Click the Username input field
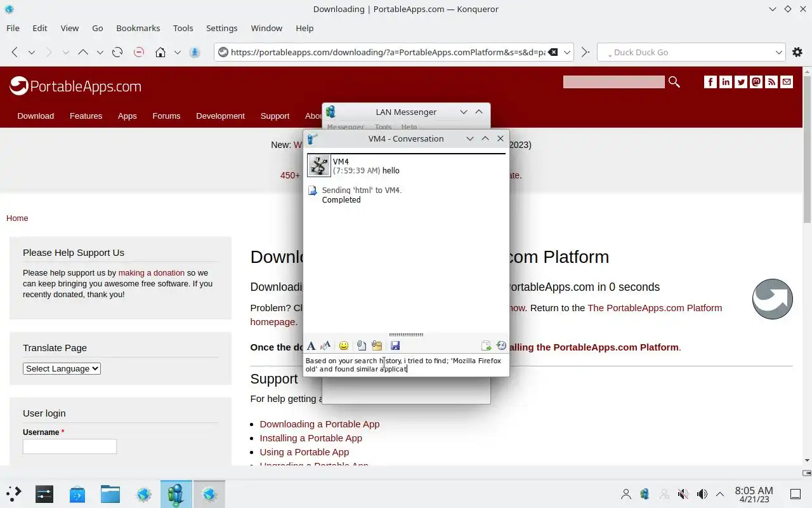Screen dimensions: 812x508 pos(70,446)
